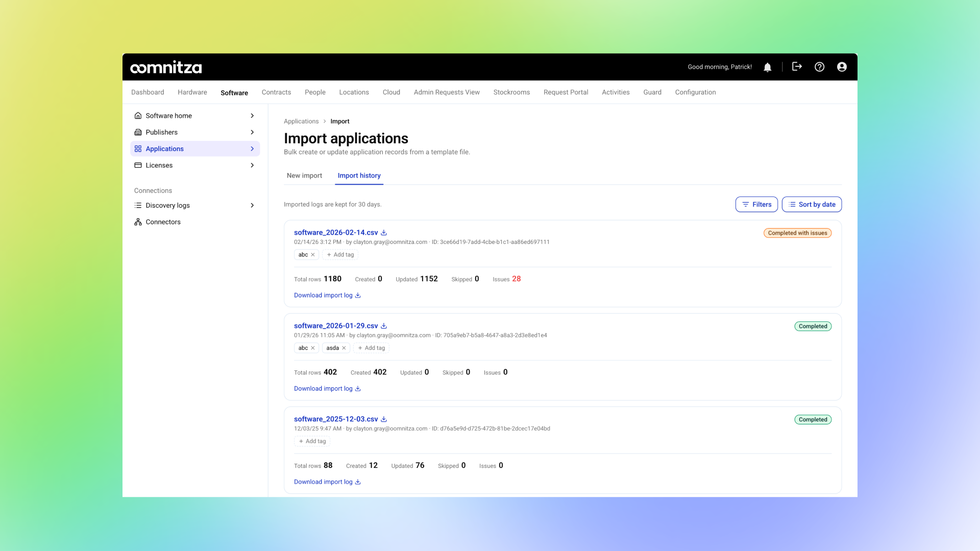980x551 pixels.
Task: Expand the Software home chevron
Action: (252, 116)
